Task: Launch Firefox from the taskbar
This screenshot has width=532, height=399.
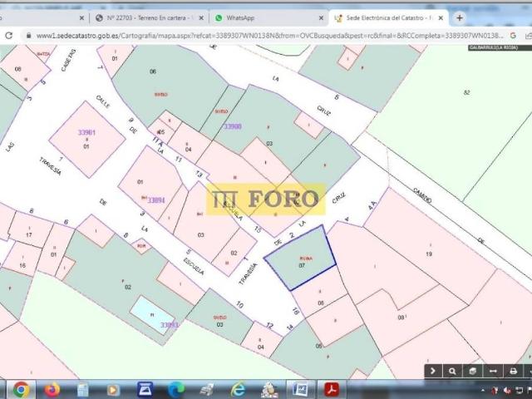Action: tap(52, 390)
